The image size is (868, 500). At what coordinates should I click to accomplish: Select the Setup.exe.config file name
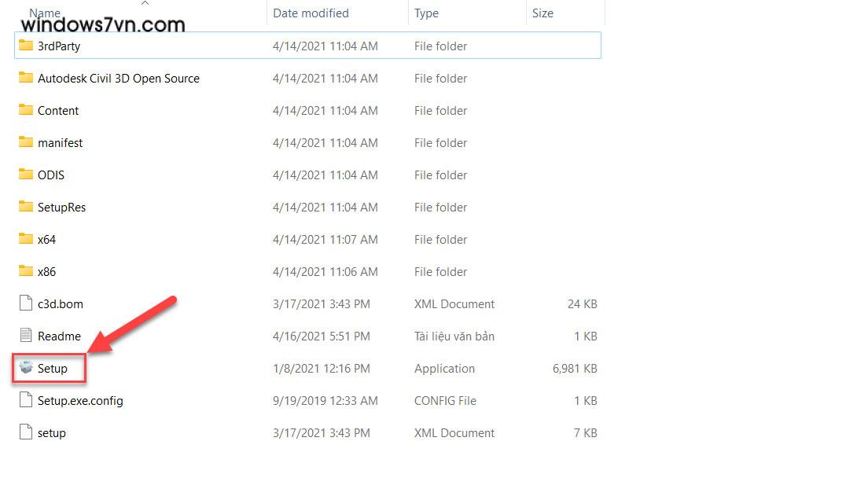pos(80,400)
